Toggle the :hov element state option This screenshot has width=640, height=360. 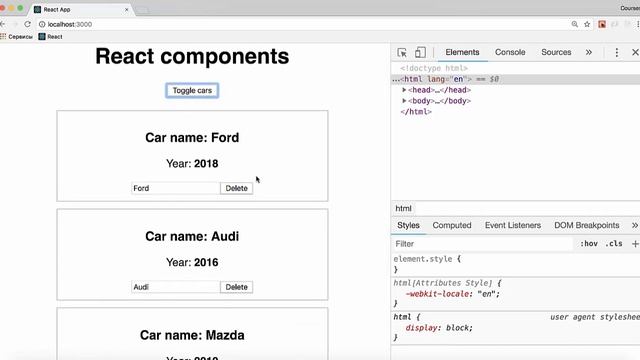(589, 244)
